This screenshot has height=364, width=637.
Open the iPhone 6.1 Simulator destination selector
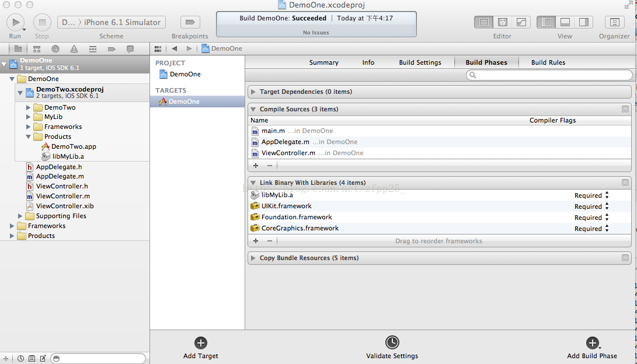tap(122, 22)
